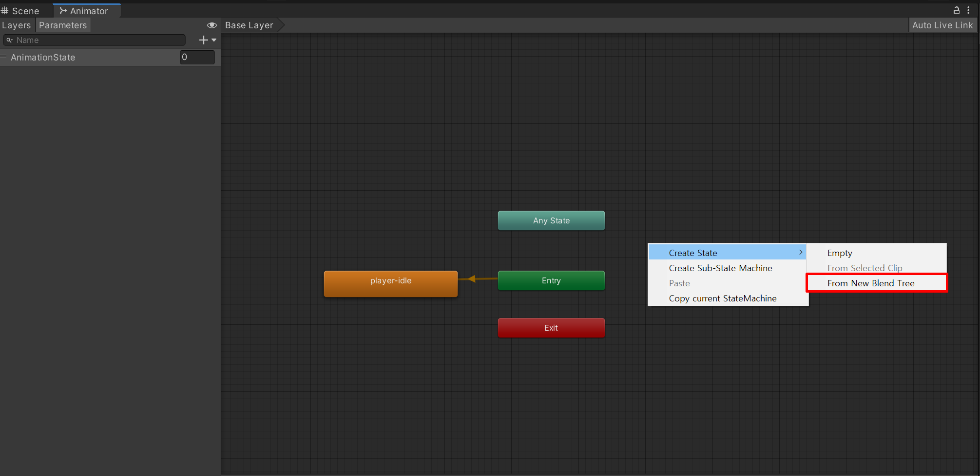The width and height of the screenshot is (980, 476).
Task: Open the Layers tab
Action: pos(17,25)
